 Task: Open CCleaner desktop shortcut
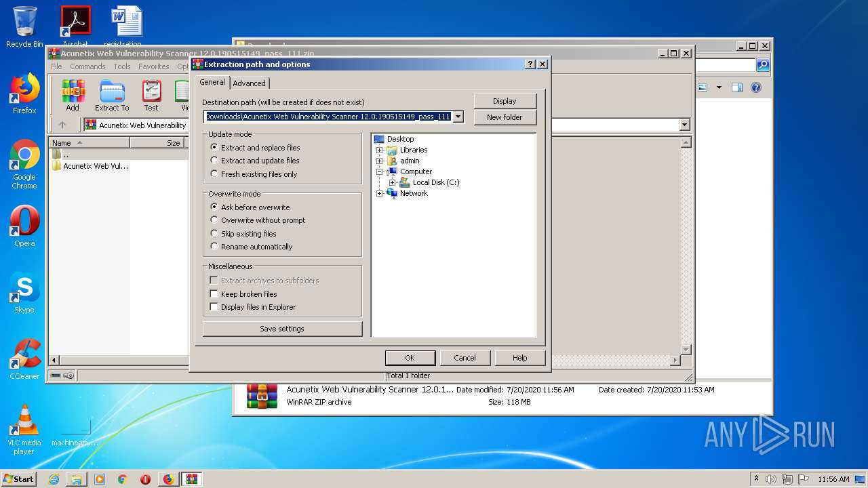point(24,359)
